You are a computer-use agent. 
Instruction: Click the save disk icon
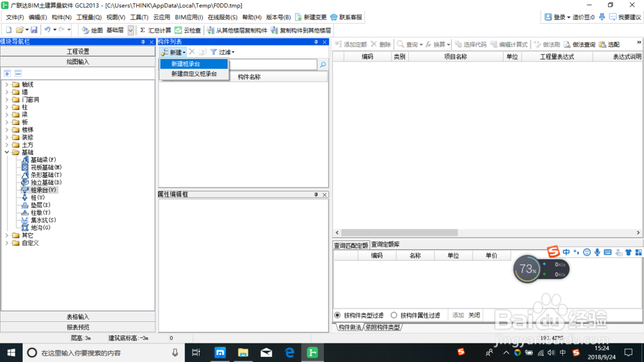point(34,30)
